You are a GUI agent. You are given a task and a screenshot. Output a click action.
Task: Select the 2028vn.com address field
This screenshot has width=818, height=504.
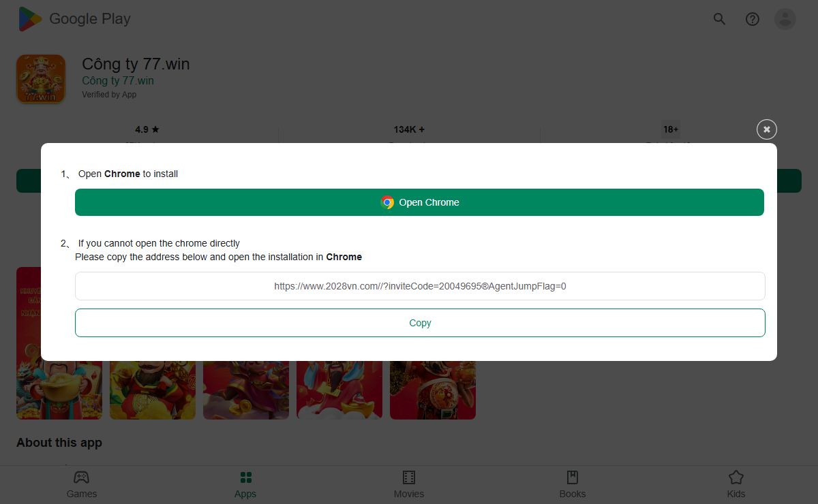[420, 286]
